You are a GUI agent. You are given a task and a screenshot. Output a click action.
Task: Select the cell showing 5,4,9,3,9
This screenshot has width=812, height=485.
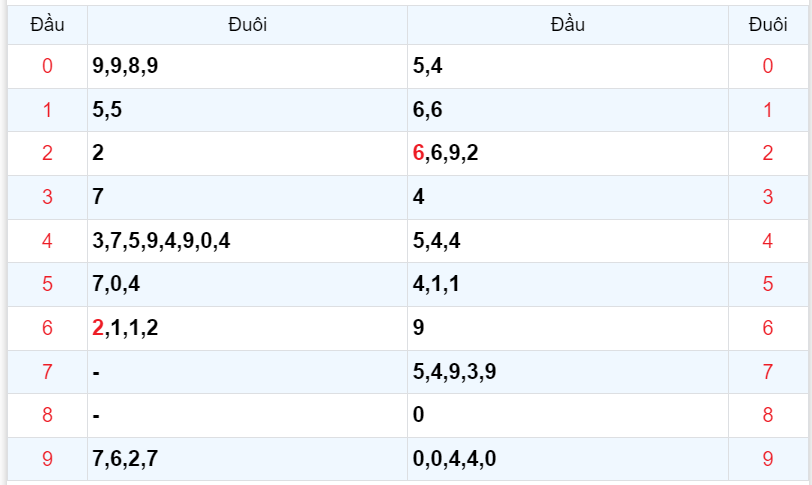click(454, 373)
